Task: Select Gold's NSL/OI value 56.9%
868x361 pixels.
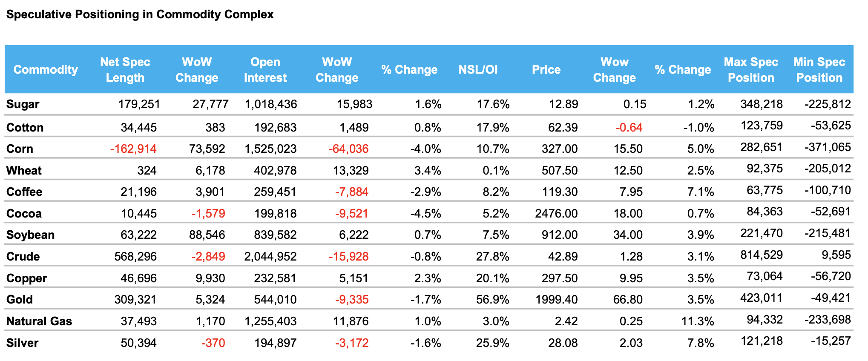Action: tap(493, 300)
